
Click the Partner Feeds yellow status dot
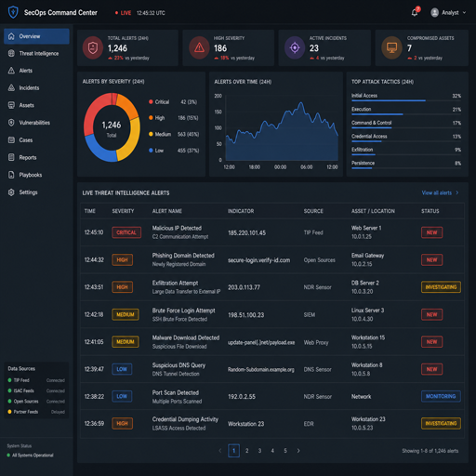(x=9, y=412)
